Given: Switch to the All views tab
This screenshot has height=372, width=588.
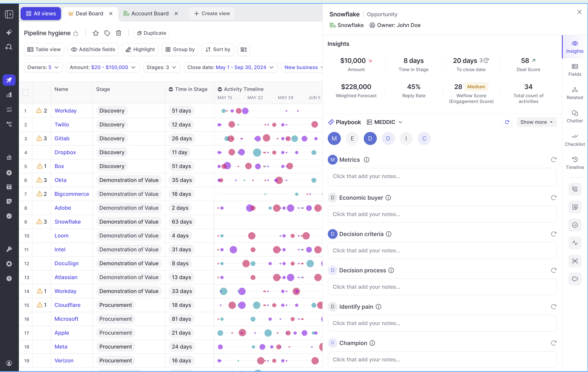Looking at the screenshot, I should 41,14.
